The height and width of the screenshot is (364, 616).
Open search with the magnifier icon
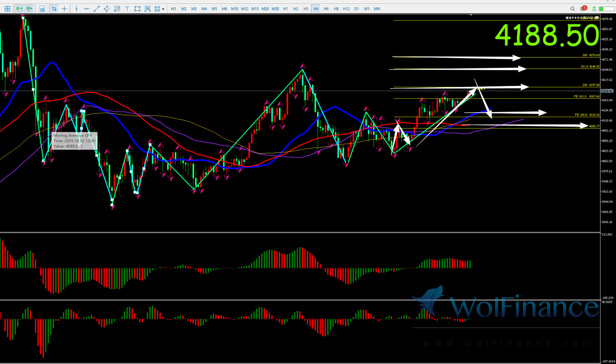point(573,9)
